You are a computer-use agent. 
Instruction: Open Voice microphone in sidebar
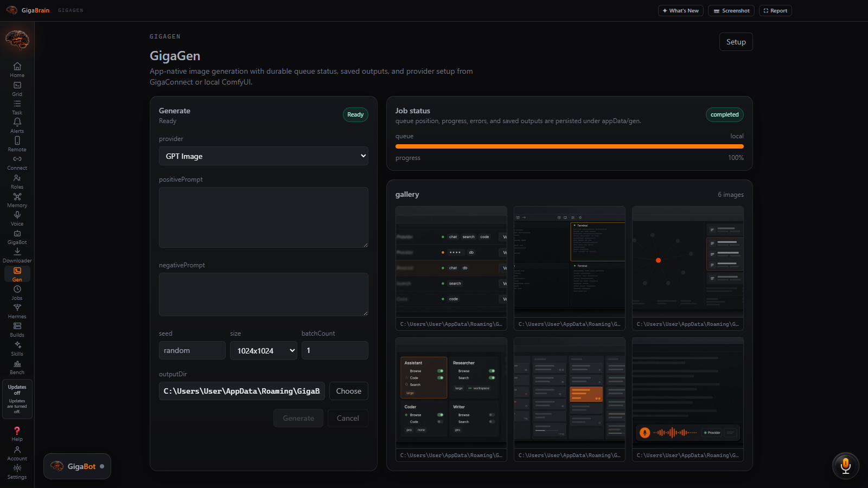tap(17, 219)
